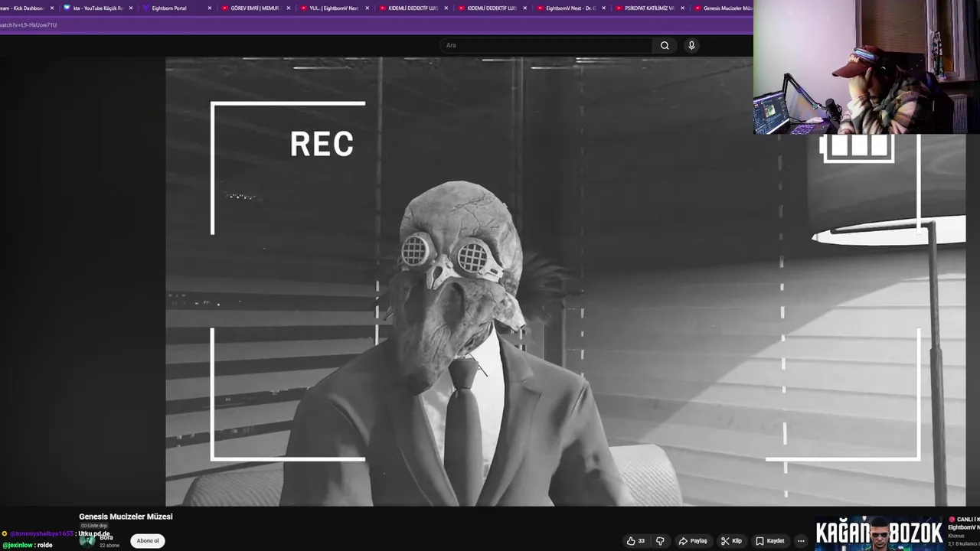
Task: Click the search magnifier icon
Action: coord(665,45)
